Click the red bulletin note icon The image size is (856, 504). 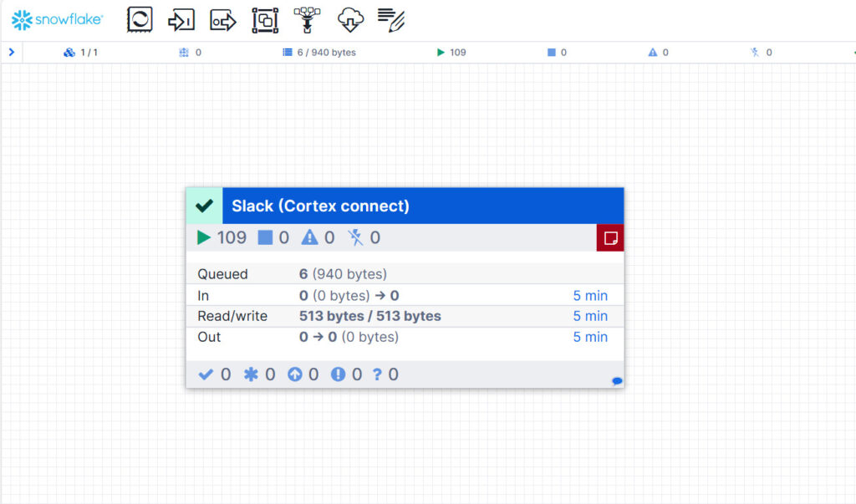coord(610,238)
